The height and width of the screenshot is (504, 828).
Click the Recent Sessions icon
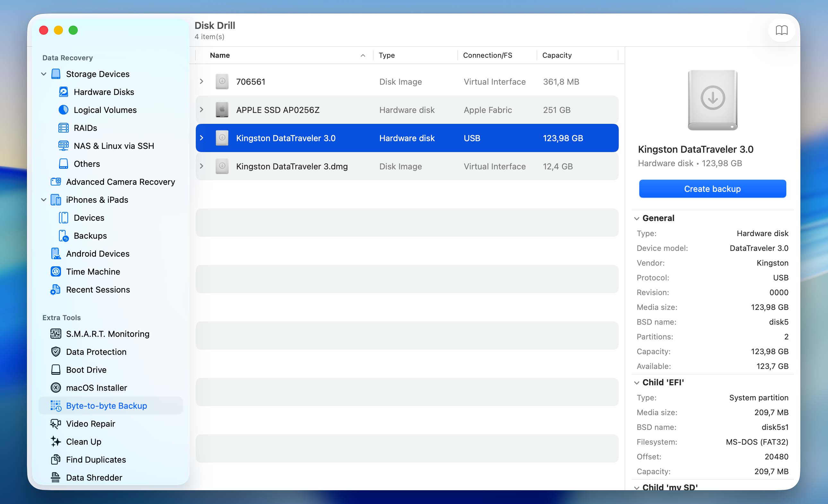(56, 290)
